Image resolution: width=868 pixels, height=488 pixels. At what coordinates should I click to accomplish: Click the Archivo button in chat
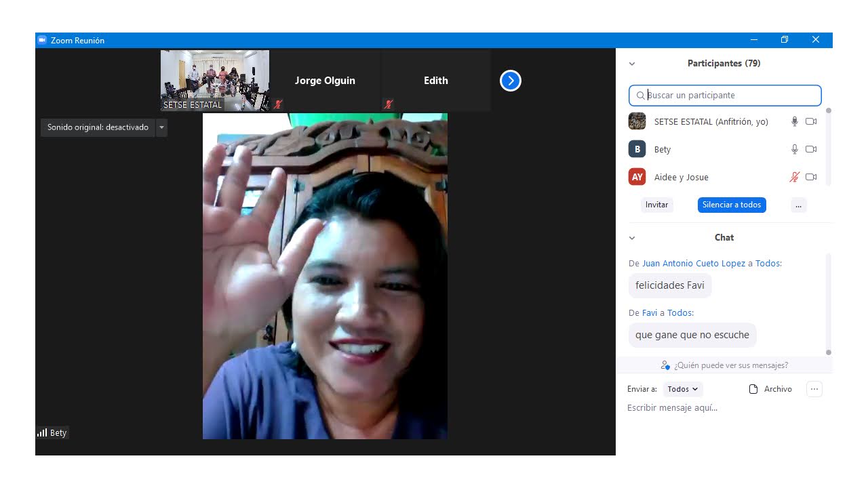(x=770, y=389)
